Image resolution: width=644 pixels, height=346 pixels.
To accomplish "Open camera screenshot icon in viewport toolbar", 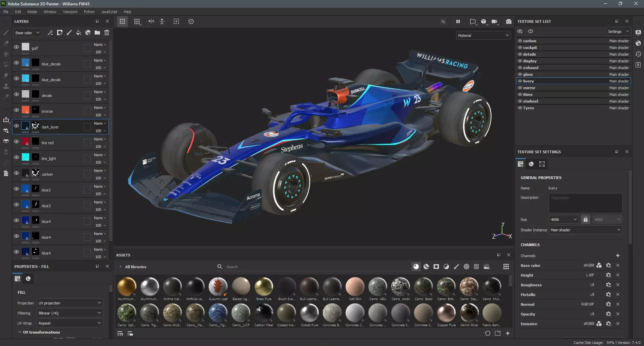I will click(509, 21).
